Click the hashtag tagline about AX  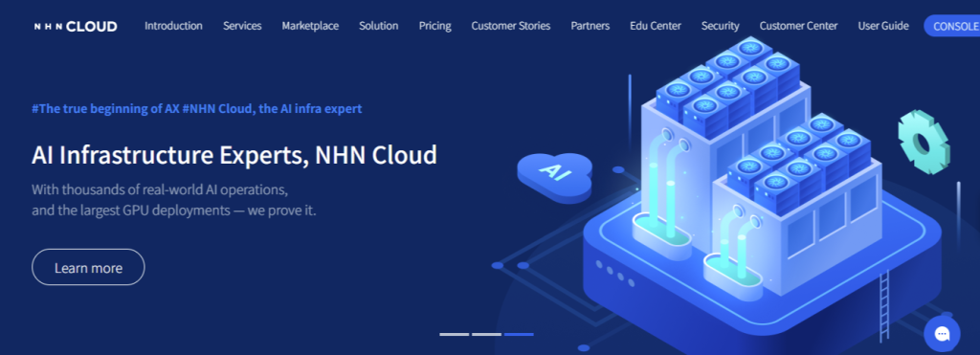(x=197, y=109)
